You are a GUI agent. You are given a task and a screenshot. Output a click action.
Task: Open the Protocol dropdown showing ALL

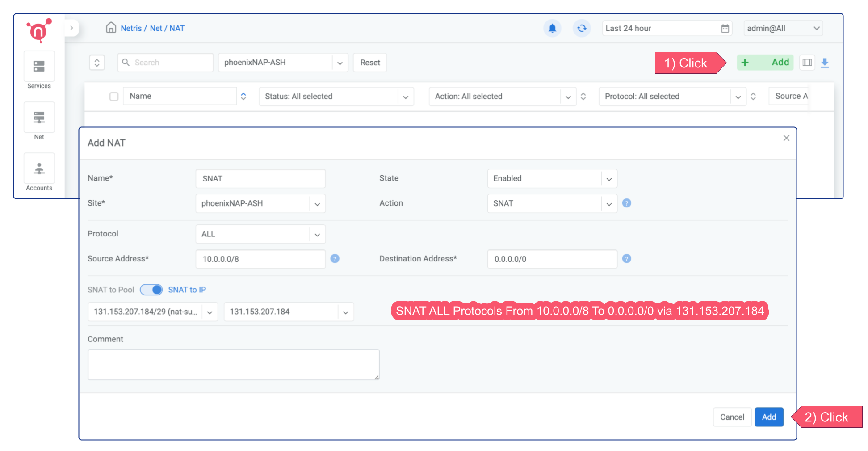[260, 234]
